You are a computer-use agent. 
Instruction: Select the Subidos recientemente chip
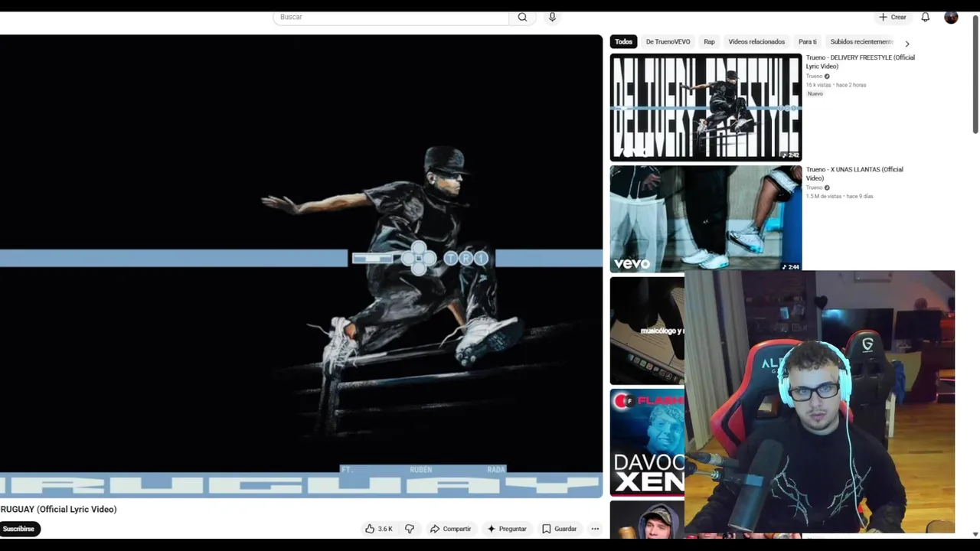[x=861, y=42]
